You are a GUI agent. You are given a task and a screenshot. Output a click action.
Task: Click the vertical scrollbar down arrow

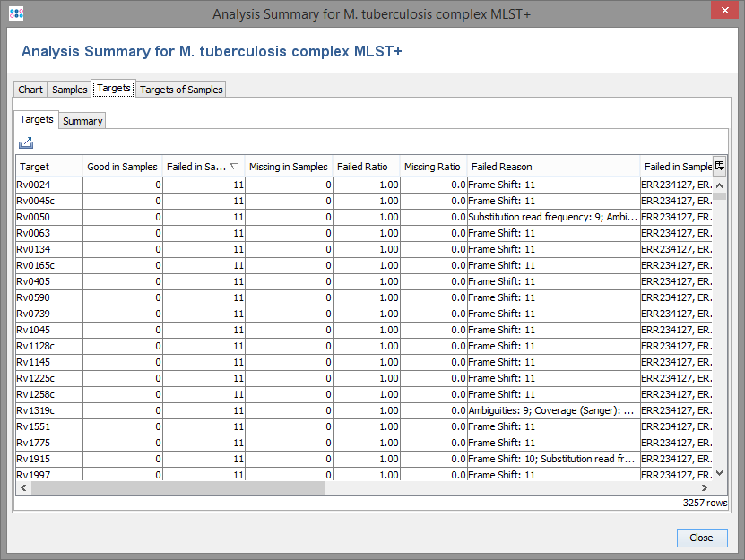pos(719,473)
